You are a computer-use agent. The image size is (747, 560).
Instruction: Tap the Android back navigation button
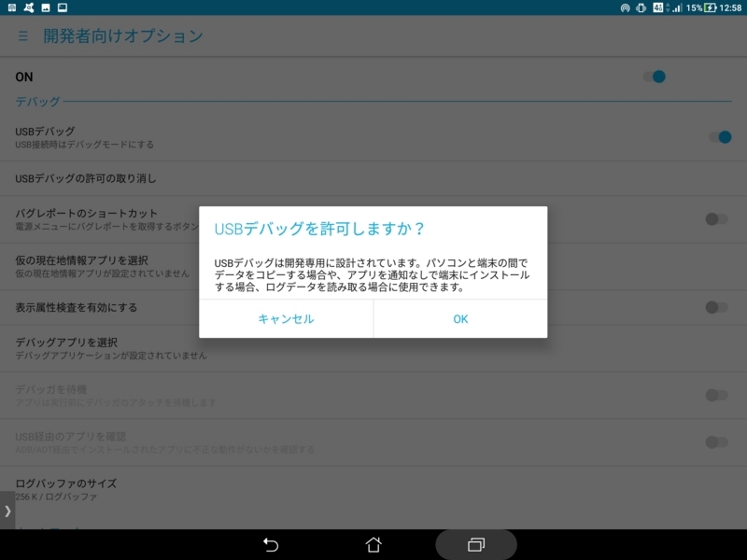[271, 544]
